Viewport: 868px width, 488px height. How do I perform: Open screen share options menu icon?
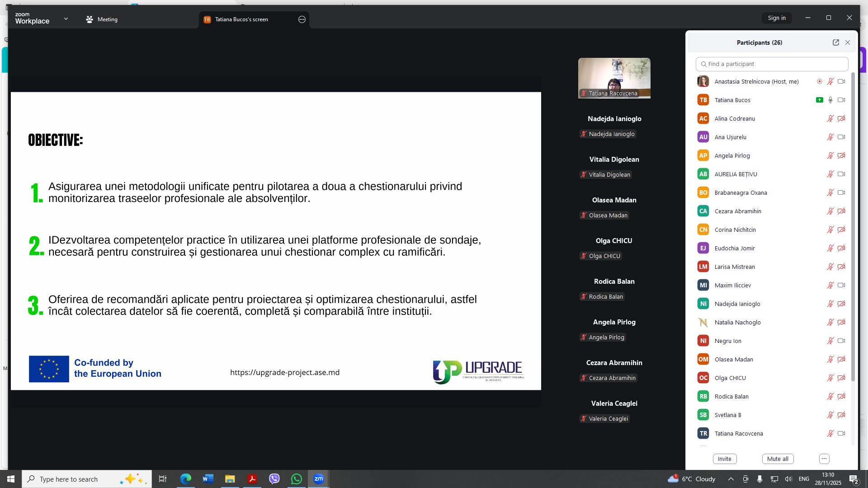pyautogui.click(x=302, y=19)
